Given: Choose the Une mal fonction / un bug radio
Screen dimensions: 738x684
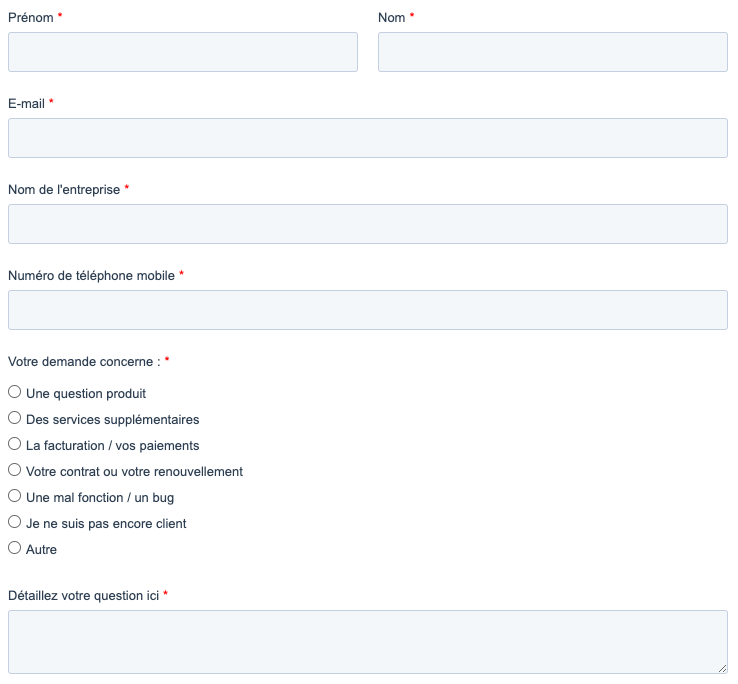Looking at the screenshot, I should [x=15, y=496].
